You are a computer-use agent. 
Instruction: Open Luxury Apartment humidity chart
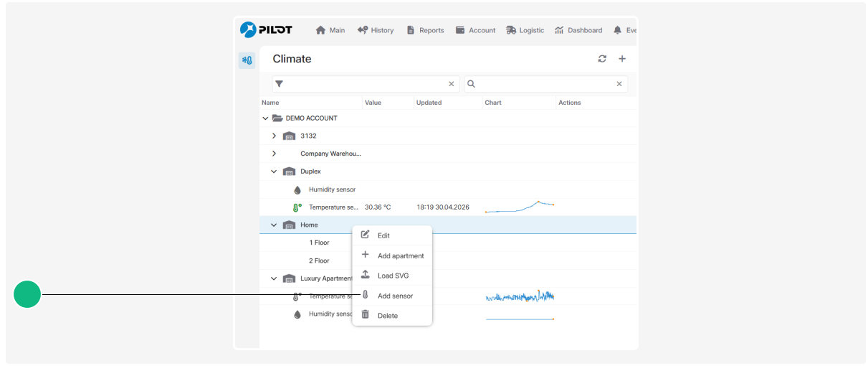(520, 319)
